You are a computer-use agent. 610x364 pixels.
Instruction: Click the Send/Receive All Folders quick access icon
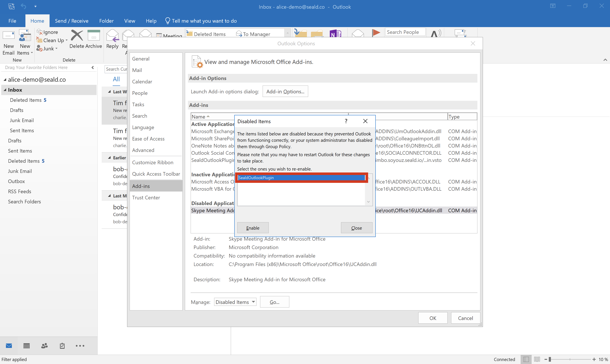click(x=11, y=6)
